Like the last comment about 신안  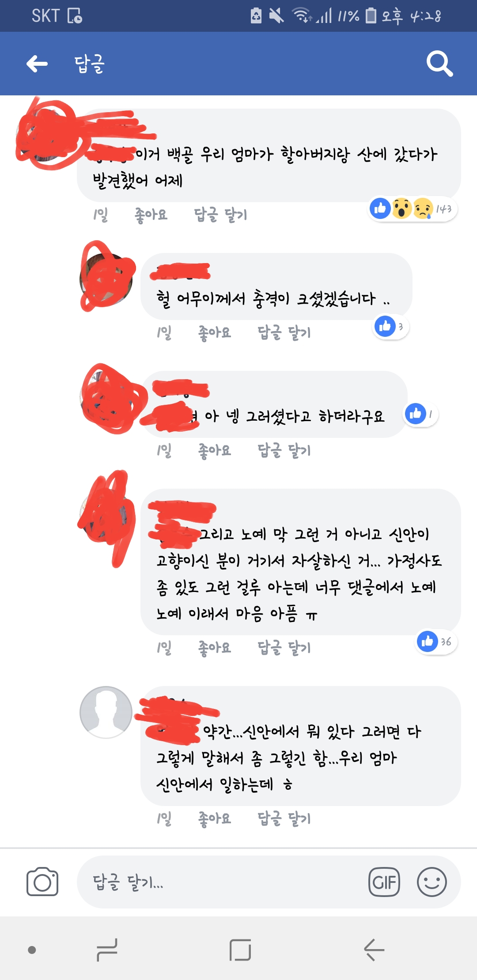[x=215, y=818]
